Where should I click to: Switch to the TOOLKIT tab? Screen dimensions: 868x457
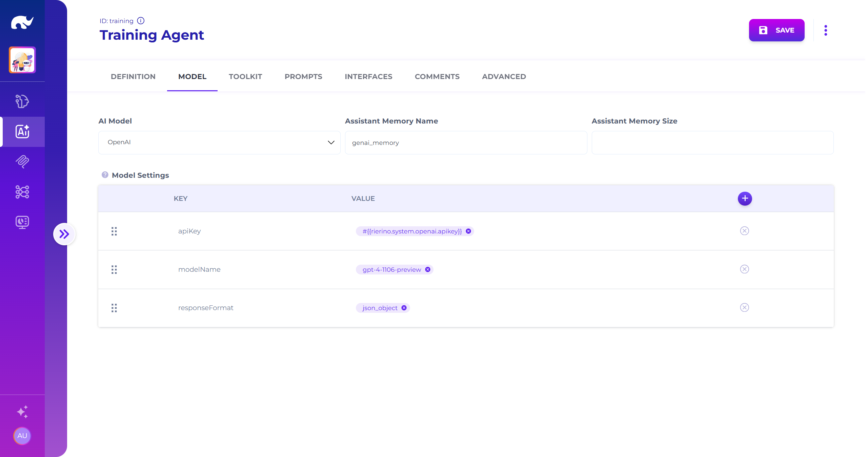[x=245, y=77]
